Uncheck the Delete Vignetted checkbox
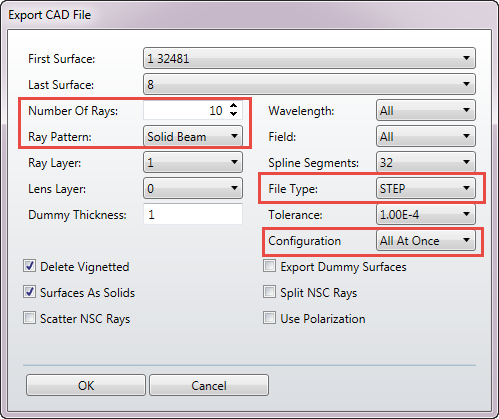This screenshot has width=499, height=419. tap(29, 266)
